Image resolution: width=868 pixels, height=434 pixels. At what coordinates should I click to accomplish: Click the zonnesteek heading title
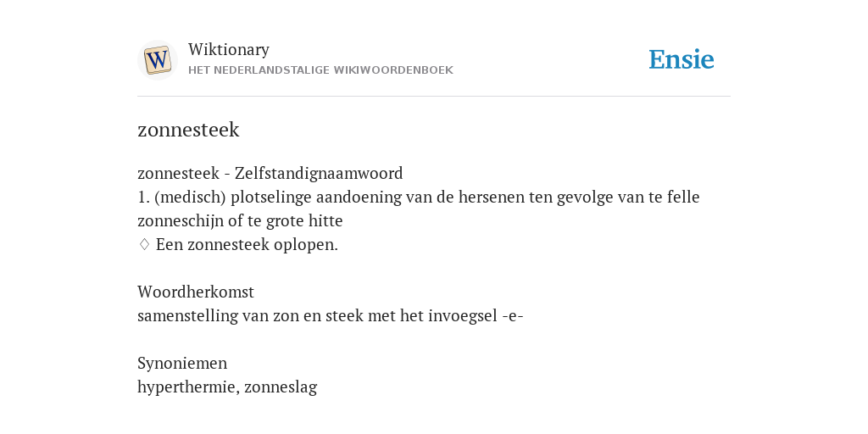tap(188, 130)
